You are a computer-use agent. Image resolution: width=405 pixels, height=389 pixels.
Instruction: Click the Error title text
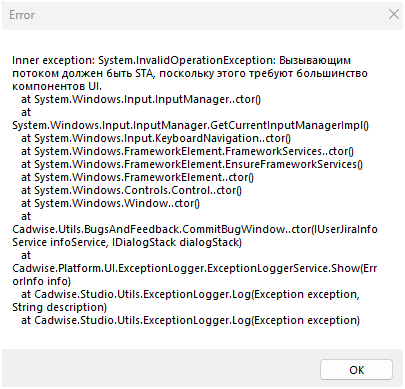(22, 15)
